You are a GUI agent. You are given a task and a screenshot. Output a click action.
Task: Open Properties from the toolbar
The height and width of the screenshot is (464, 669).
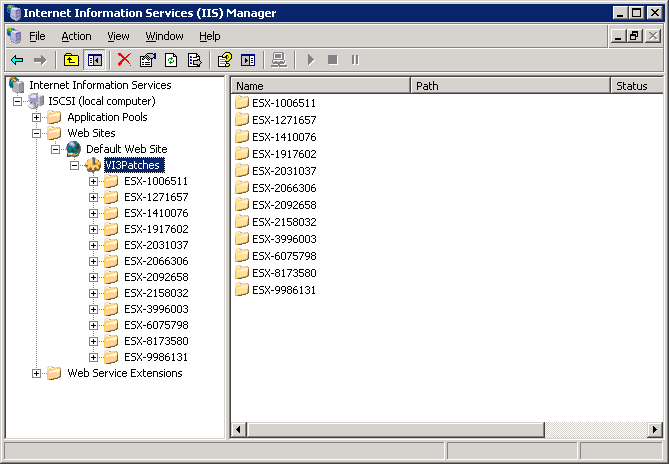point(148,60)
